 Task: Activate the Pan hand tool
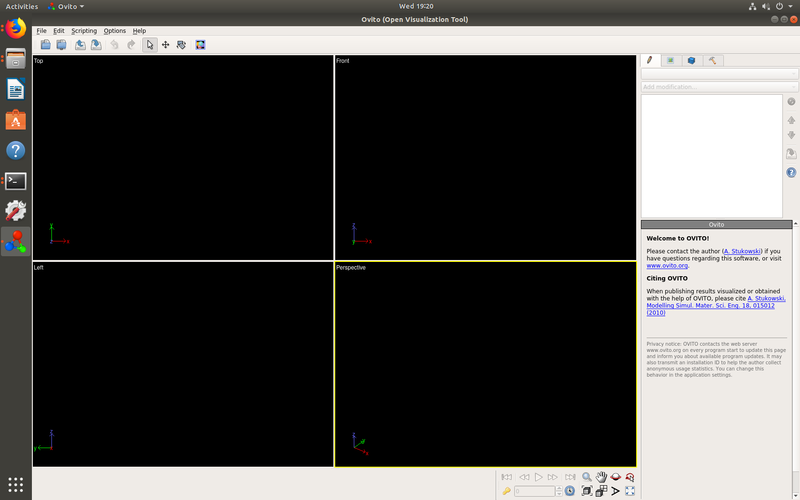[601, 477]
